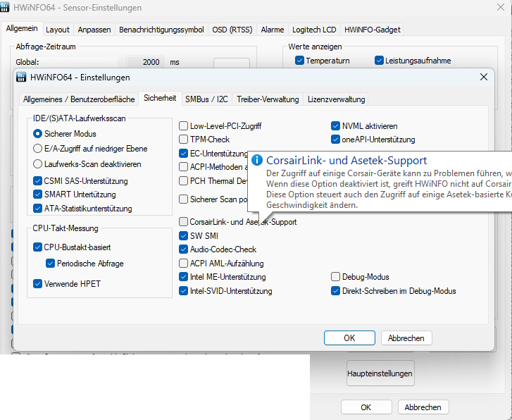Enable PCH Thermal Device checkbox
Screen dimensions: 512x420
click(184, 180)
